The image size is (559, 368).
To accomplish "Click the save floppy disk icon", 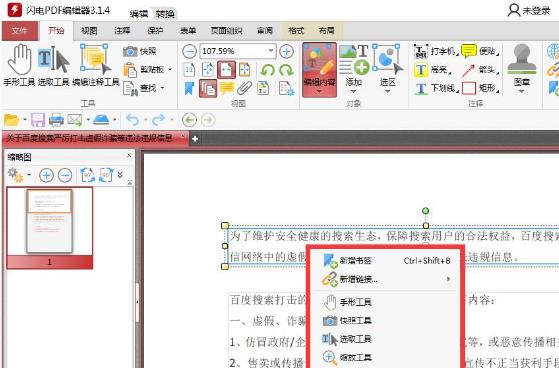I will (37, 120).
